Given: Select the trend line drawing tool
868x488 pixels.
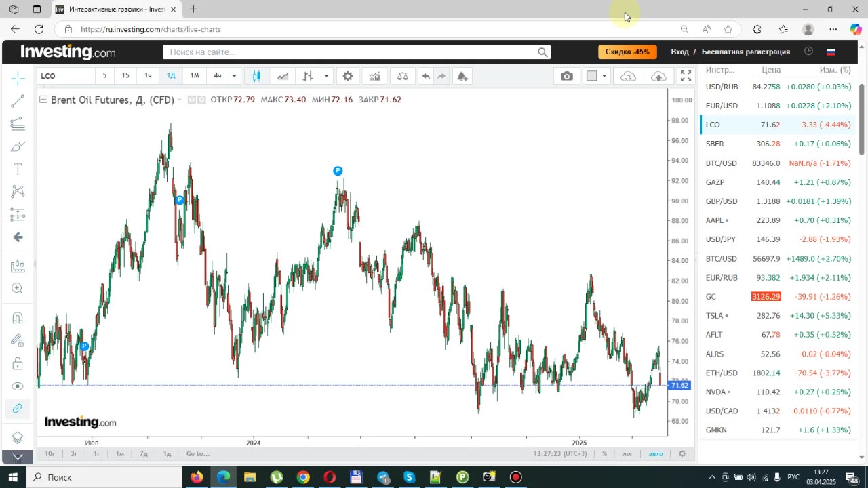Looking at the screenshot, I should pos(18,101).
